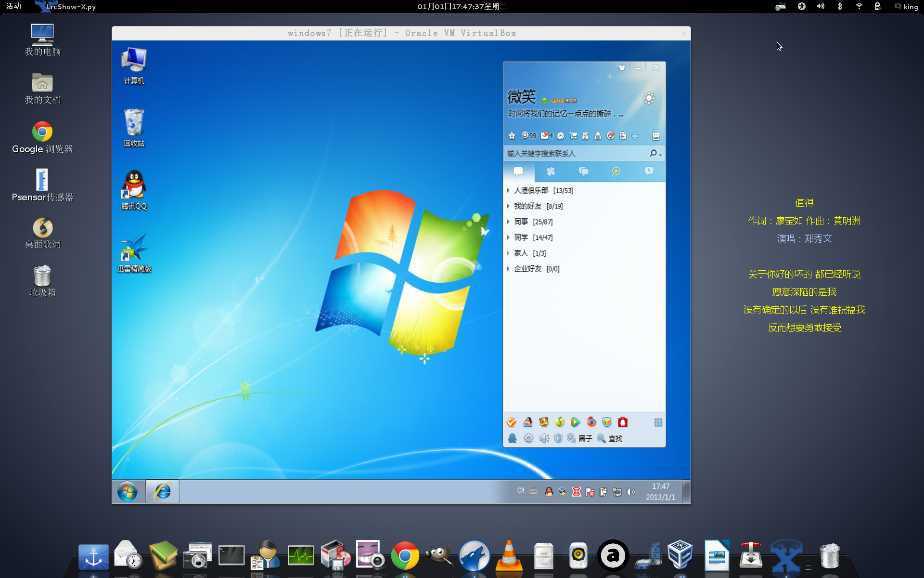
Task: Click the VIP badge beside the nickname
Action: (571, 101)
